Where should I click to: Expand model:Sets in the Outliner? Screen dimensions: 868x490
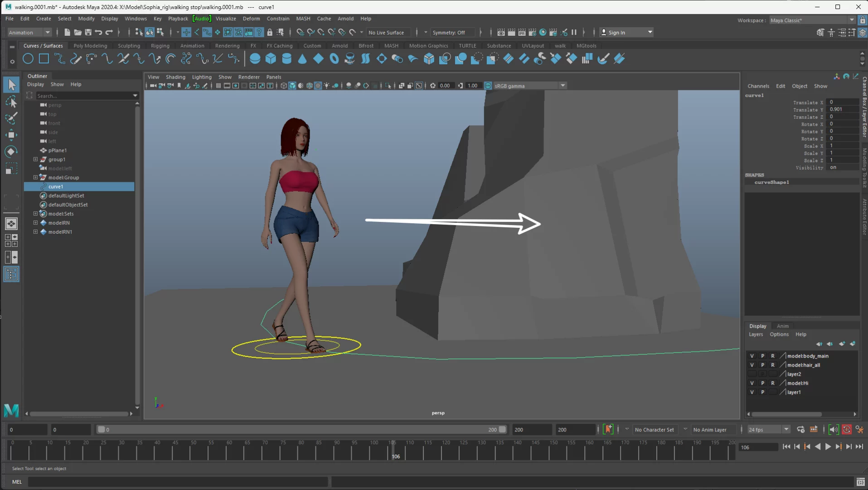tap(35, 214)
